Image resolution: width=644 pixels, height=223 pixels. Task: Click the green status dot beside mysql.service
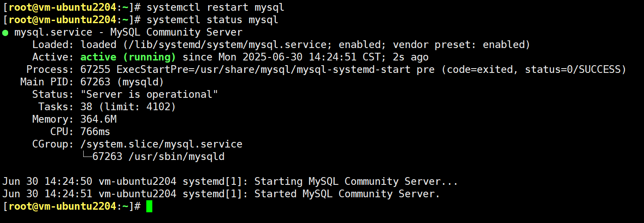(x=5, y=33)
